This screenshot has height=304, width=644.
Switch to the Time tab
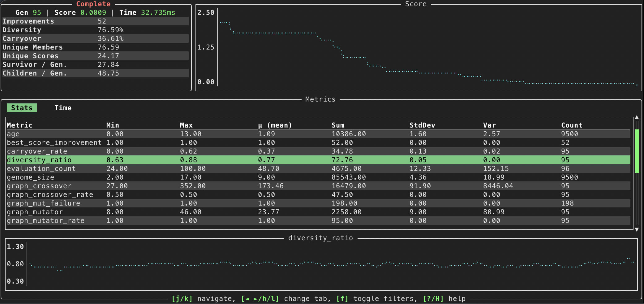63,108
